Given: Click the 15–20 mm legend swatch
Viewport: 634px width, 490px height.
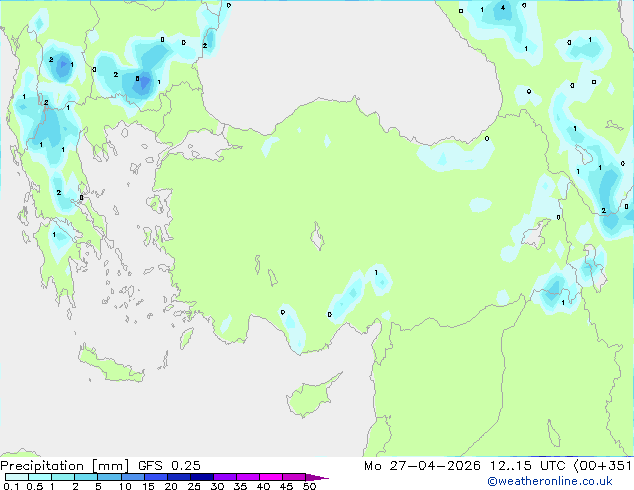Looking at the screenshot, I should [156, 477].
